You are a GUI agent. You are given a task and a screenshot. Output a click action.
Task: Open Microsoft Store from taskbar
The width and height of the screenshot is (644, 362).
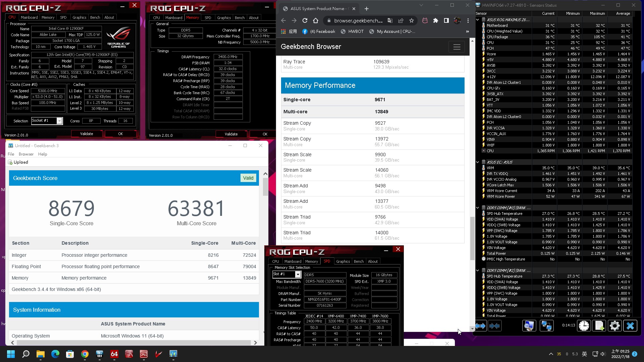tap(70, 354)
